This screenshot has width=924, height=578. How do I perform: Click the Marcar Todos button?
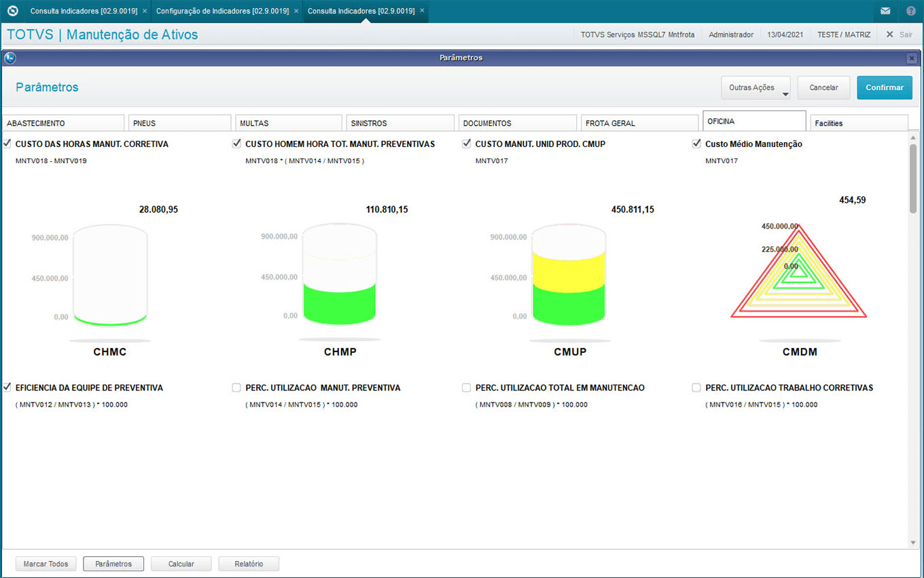46,564
